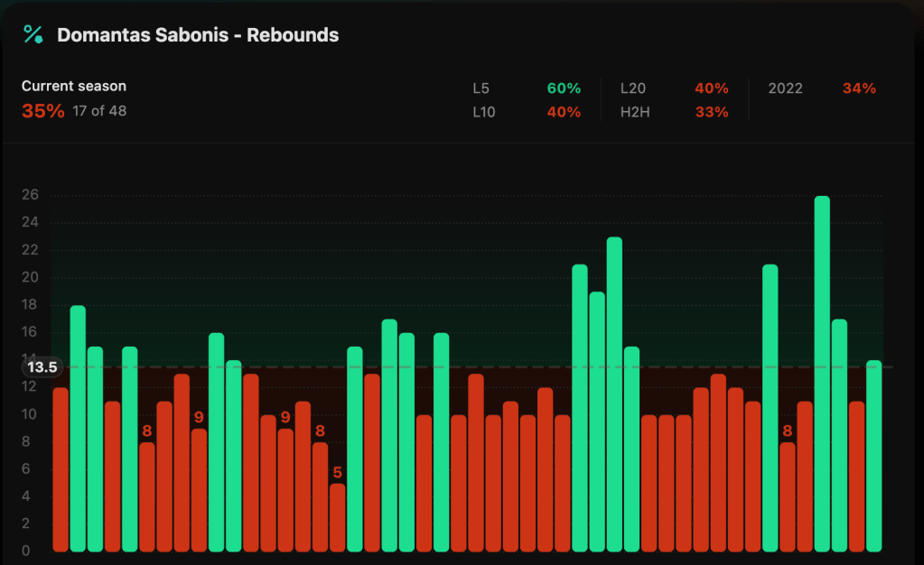Select the shortest red bar labeled 5

point(337,517)
